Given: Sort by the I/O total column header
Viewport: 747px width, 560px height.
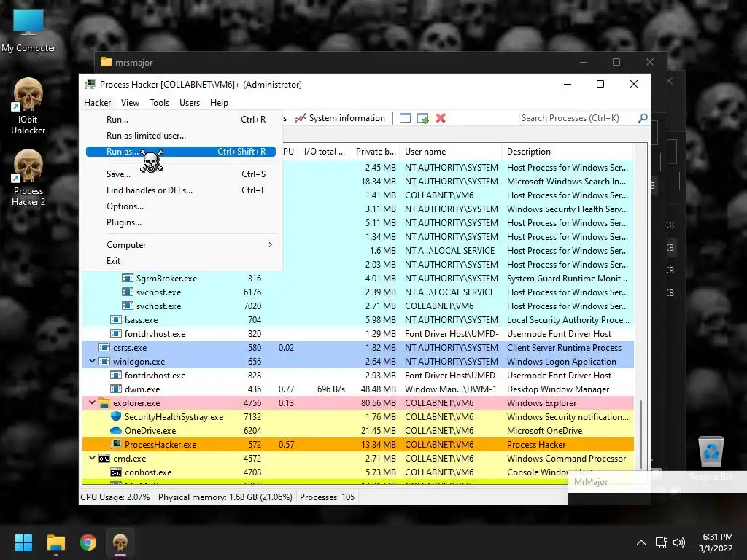Looking at the screenshot, I should pos(325,152).
